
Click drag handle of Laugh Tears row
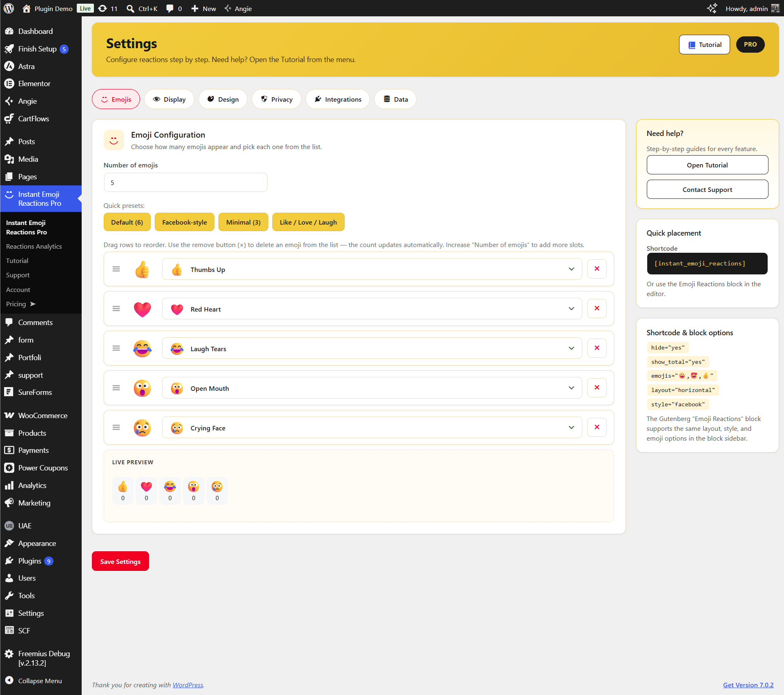[116, 348]
